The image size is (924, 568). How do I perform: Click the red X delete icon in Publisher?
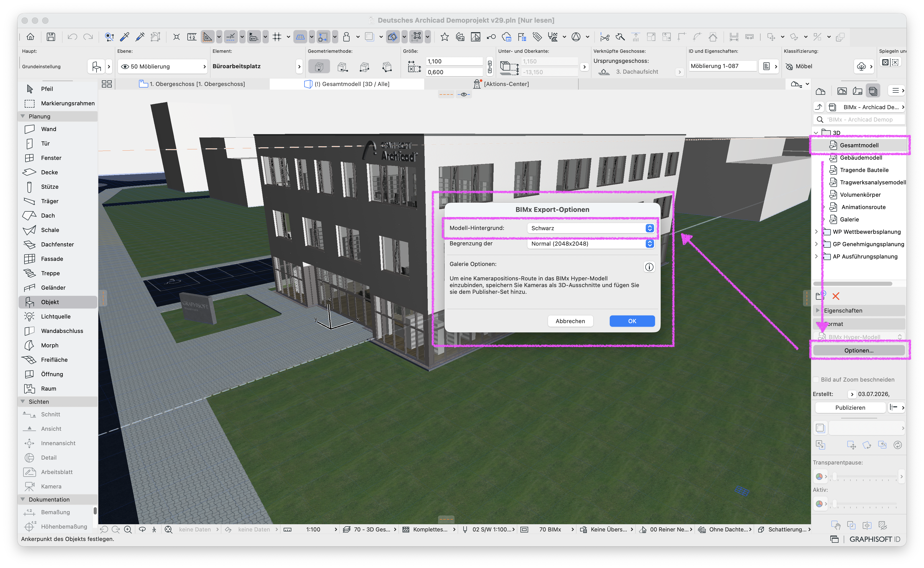point(836,296)
